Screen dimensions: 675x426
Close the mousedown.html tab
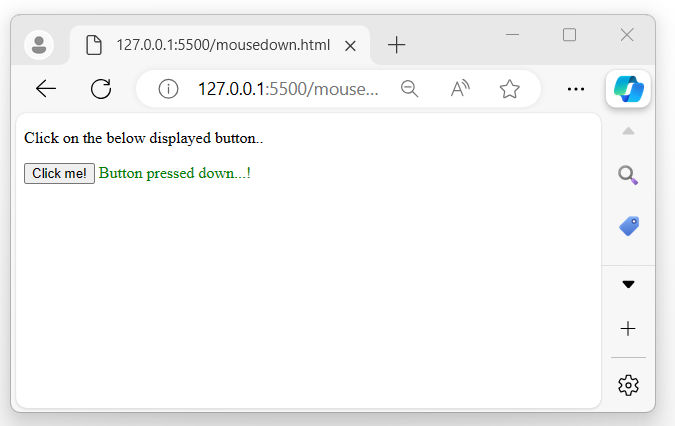pyautogui.click(x=350, y=45)
